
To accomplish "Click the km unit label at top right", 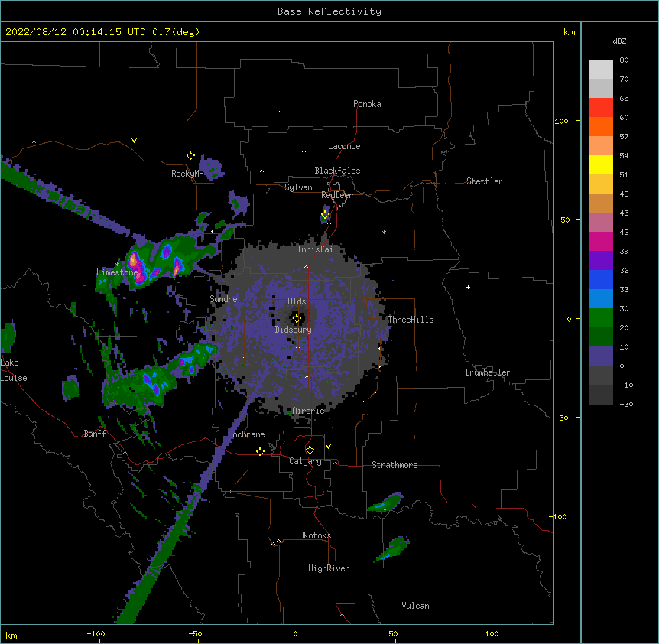I will coord(569,32).
